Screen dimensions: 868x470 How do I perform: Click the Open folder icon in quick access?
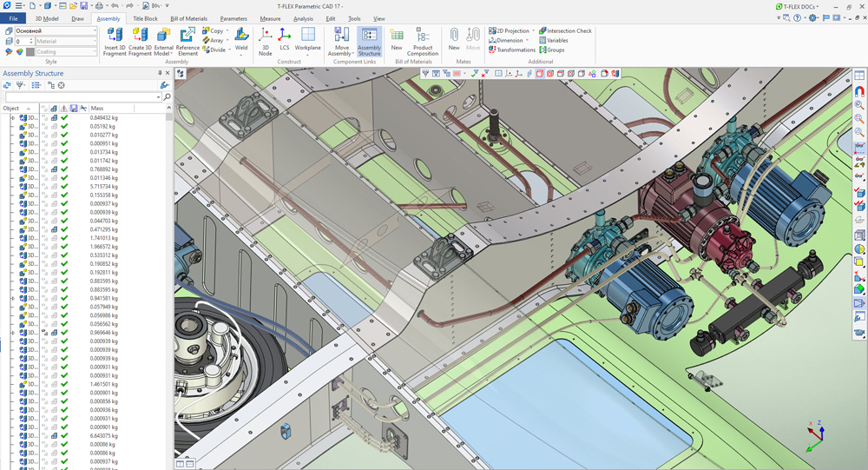coord(73,5)
